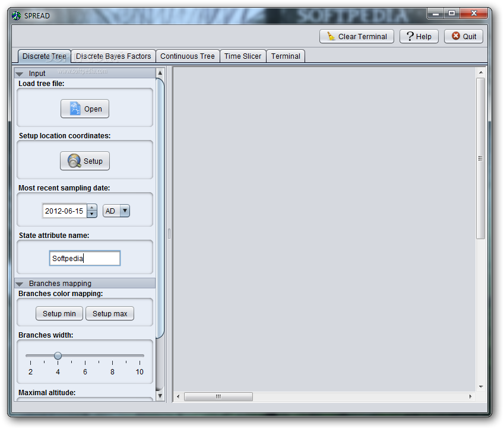The width and height of the screenshot is (504, 429).
Task: Click the Clear Terminal button
Action: click(x=356, y=36)
